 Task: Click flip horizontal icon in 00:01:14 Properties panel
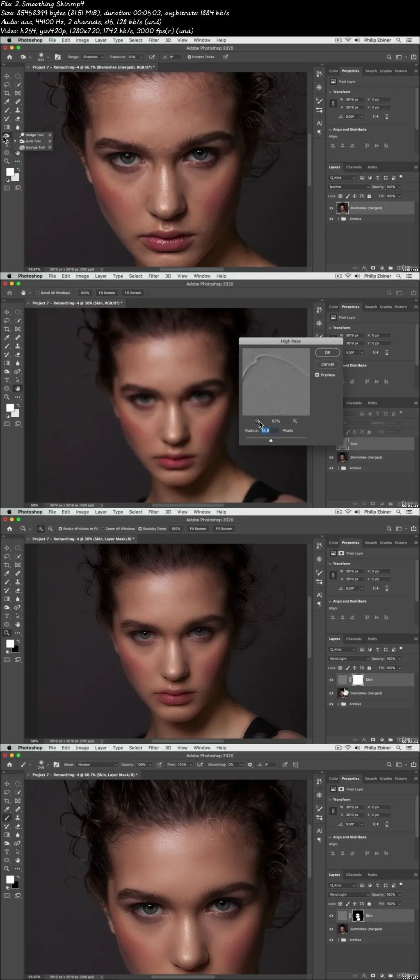(x=375, y=117)
